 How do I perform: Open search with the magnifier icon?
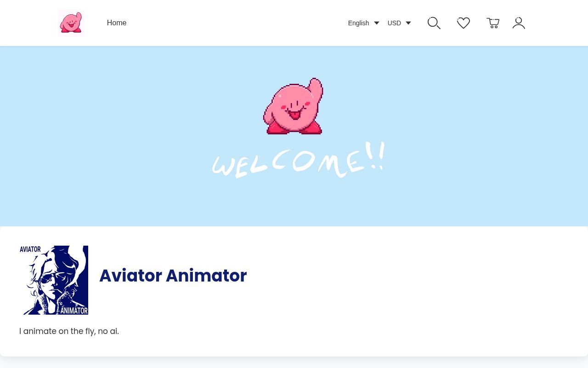click(434, 23)
